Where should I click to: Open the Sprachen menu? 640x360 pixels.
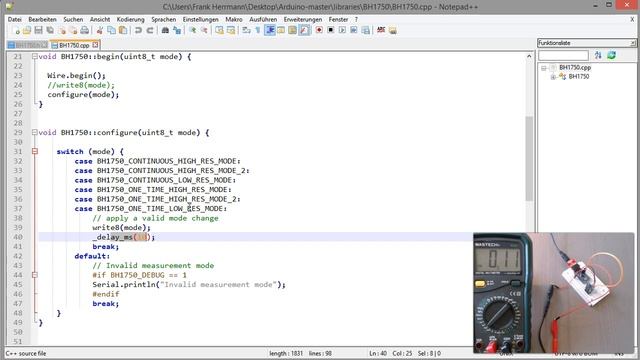pos(164,19)
